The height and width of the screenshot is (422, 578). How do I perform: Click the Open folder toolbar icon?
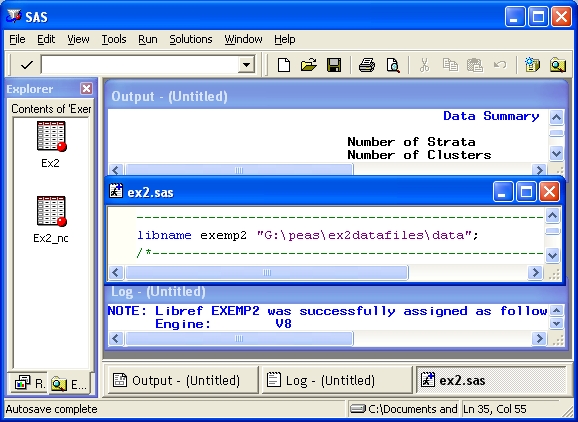[309, 65]
